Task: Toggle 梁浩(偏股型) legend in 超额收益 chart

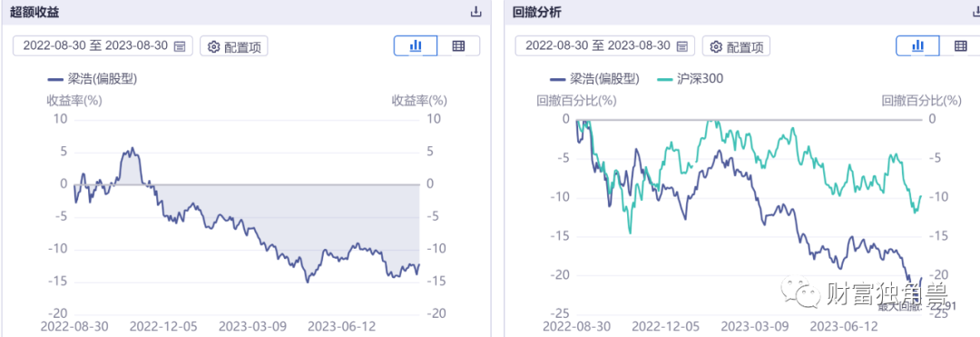Action: [93, 79]
